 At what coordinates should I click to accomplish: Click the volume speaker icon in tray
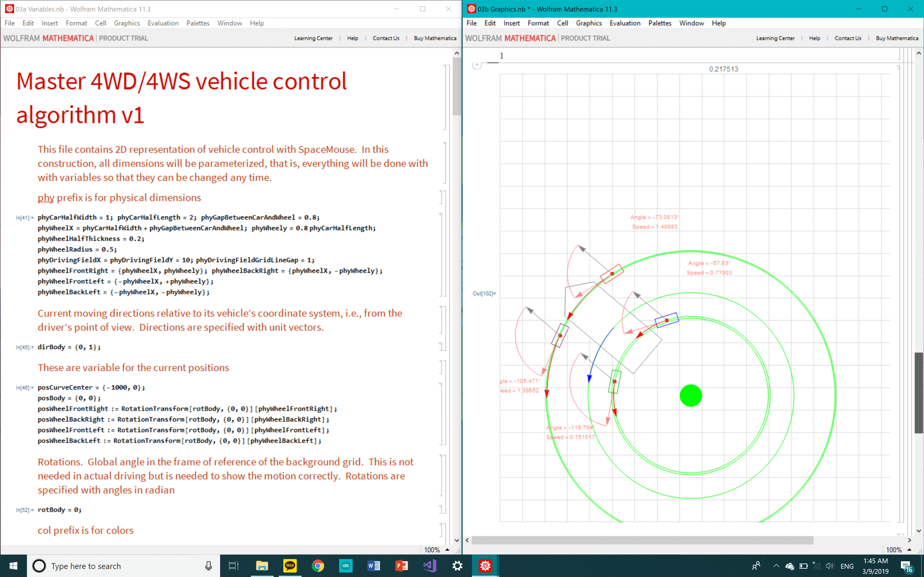pyautogui.click(x=829, y=566)
